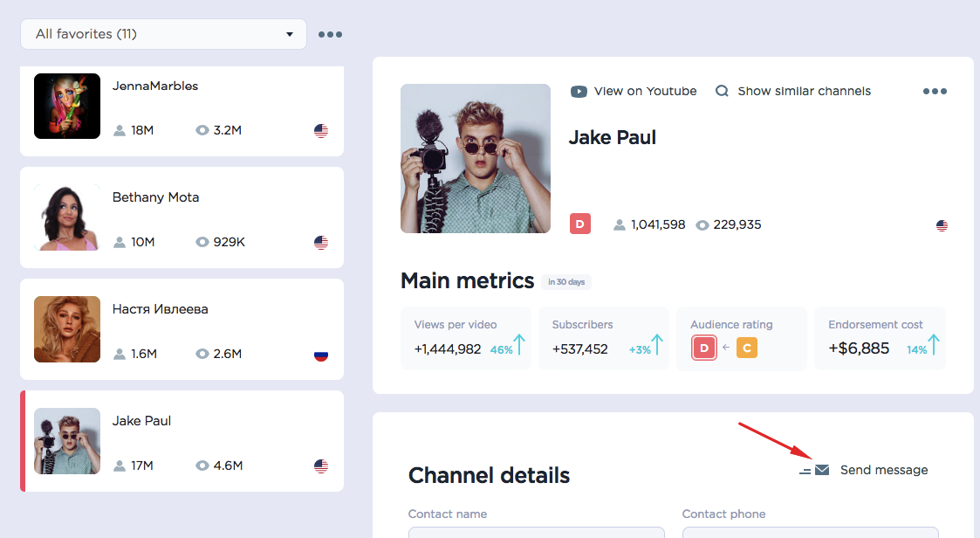Screen dimensions: 980x538
Task: Click the Jake Paul profile title
Action: click(613, 138)
